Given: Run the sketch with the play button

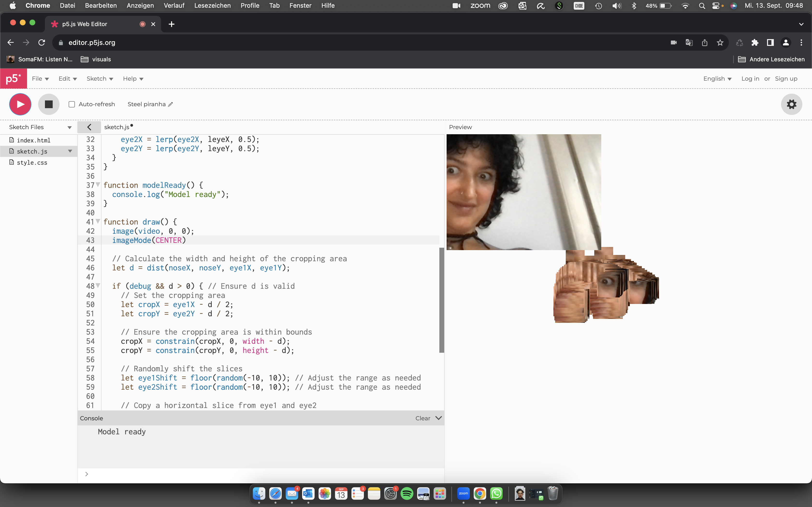Looking at the screenshot, I should point(20,104).
